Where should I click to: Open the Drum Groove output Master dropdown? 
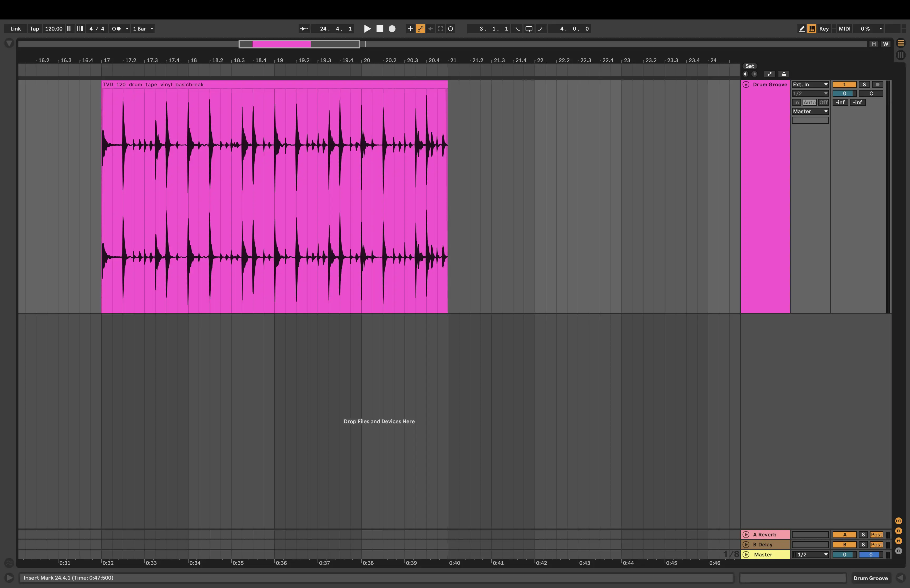coord(810,112)
